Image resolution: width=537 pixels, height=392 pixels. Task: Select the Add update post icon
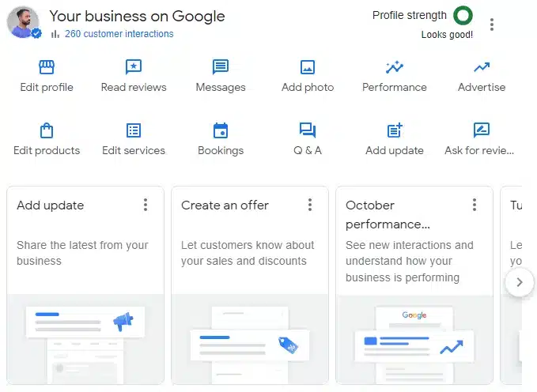[x=395, y=130]
